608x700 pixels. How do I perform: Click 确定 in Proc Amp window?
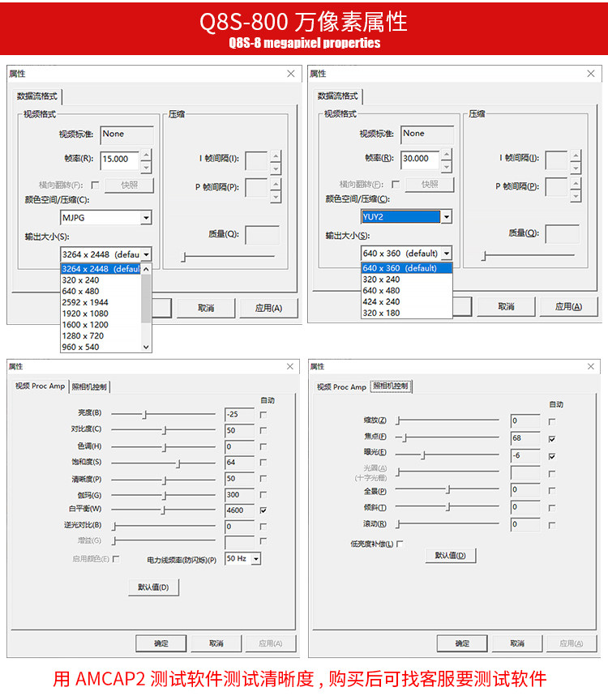click(x=161, y=643)
